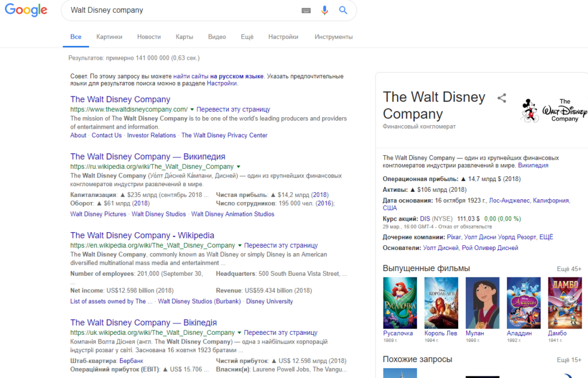Open the Walt Disney Studios (Burbank) sitelink
The image size is (588, 378).
coord(199,302)
